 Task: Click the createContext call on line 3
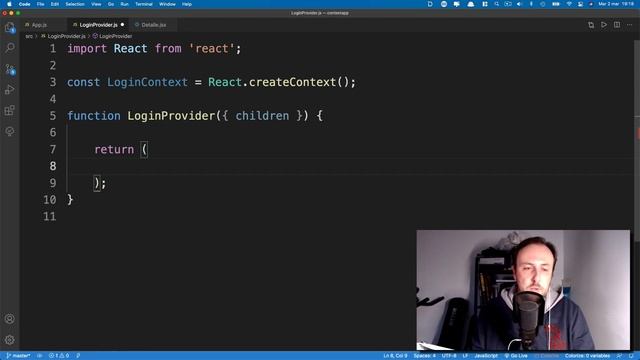click(x=292, y=82)
